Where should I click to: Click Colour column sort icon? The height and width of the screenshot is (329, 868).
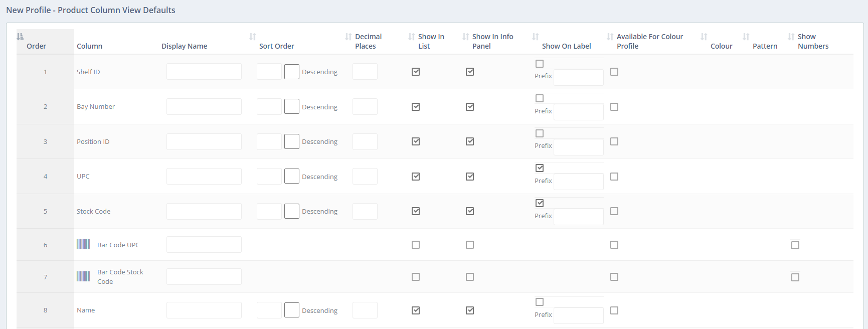pos(704,37)
